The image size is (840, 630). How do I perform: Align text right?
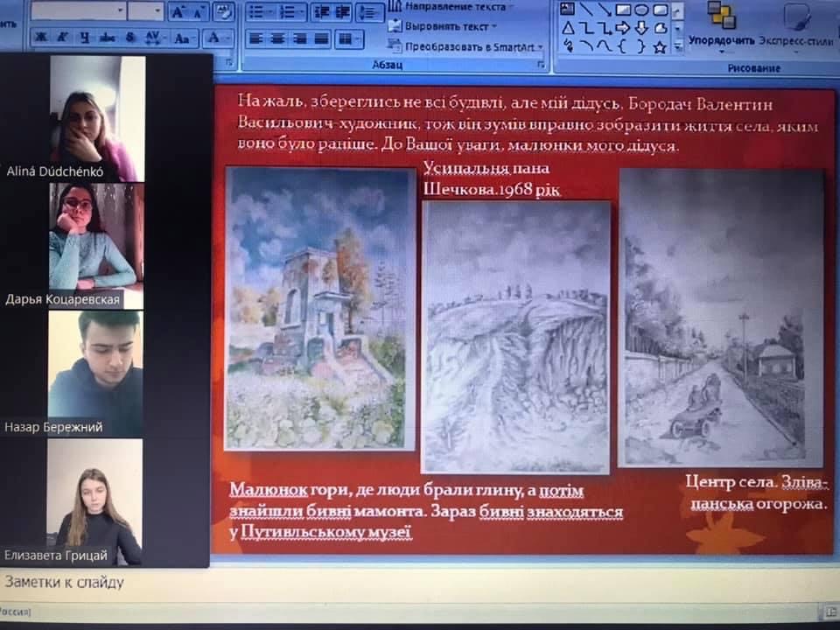pos(299,38)
